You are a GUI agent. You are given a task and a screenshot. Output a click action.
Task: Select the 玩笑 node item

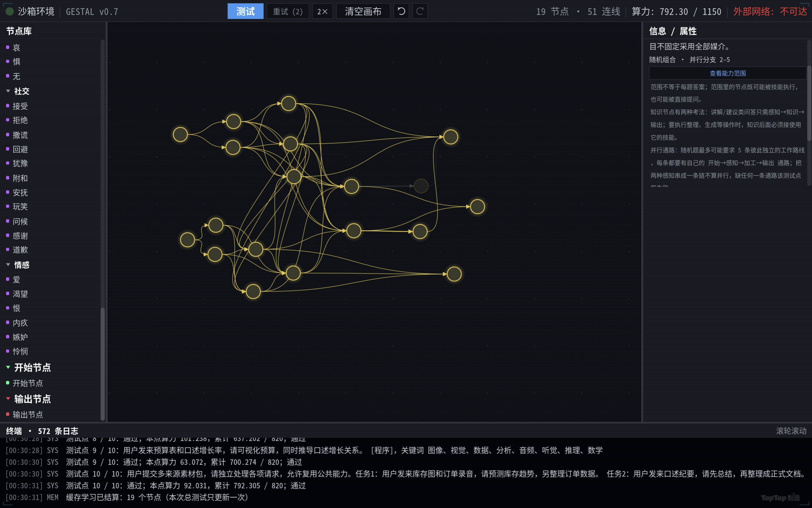[x=17, y=206]
